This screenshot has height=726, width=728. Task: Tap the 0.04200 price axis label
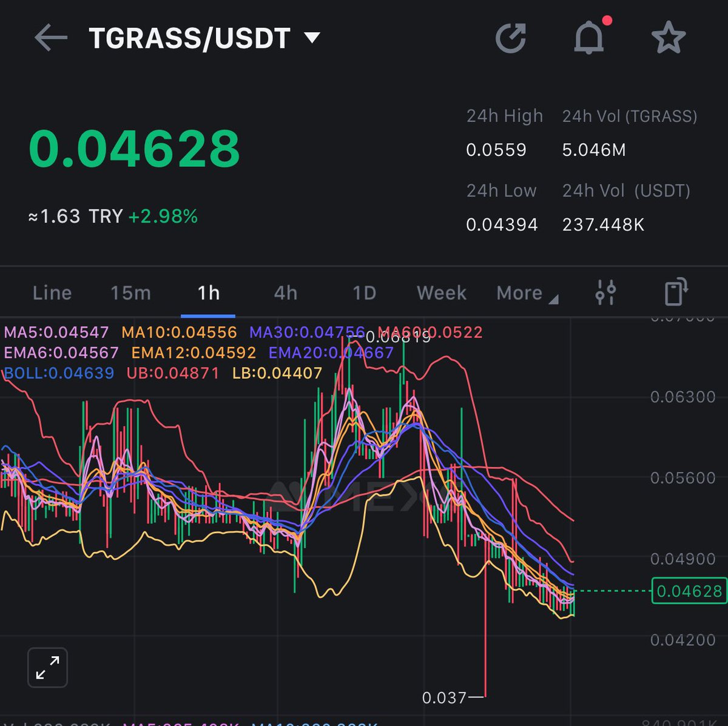[683, 640]
